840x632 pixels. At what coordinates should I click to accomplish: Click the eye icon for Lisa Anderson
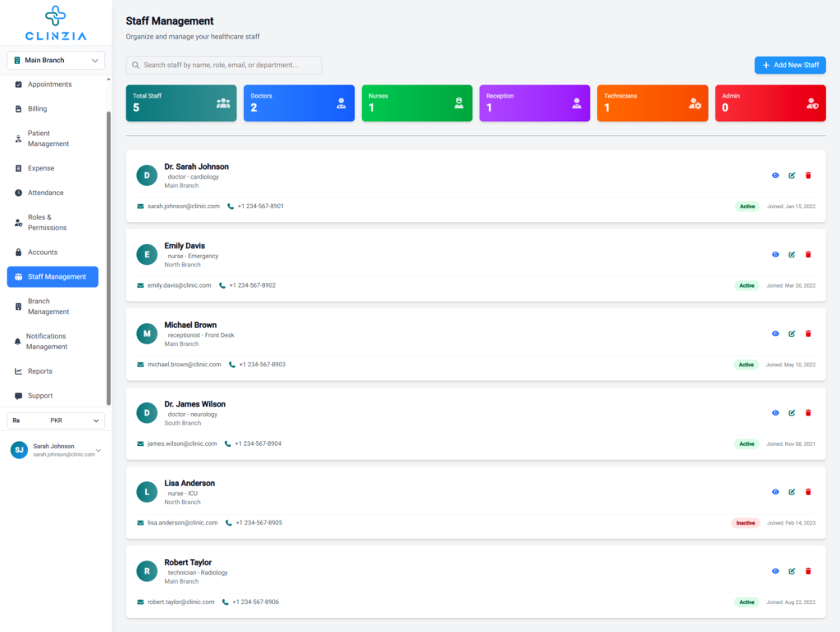click(x=775, y=492)
